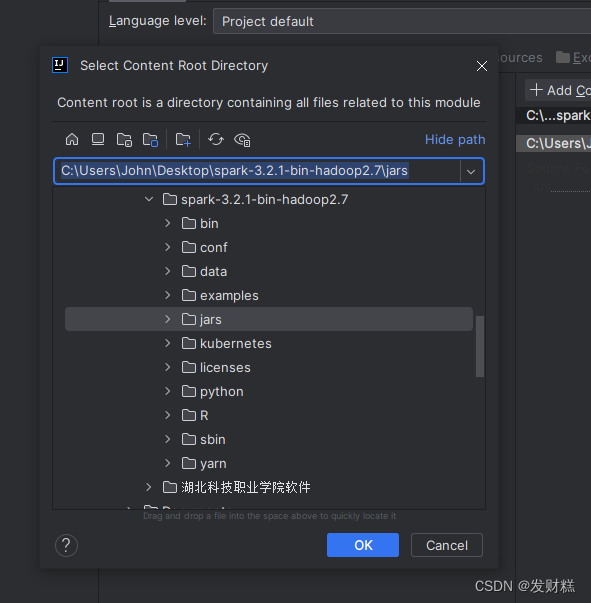Click Add Content Root in background window
Image resolution: width=591 pixels, height=603 pixels.
[559, 90]
